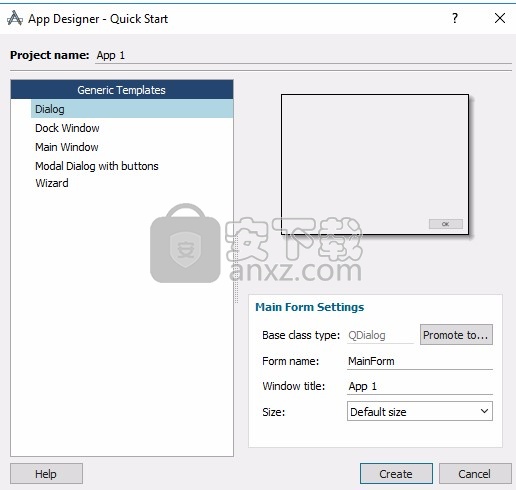Open the Size dropdown
The height and width of the screenshot is (490, 516).
(x=420, y=412)
